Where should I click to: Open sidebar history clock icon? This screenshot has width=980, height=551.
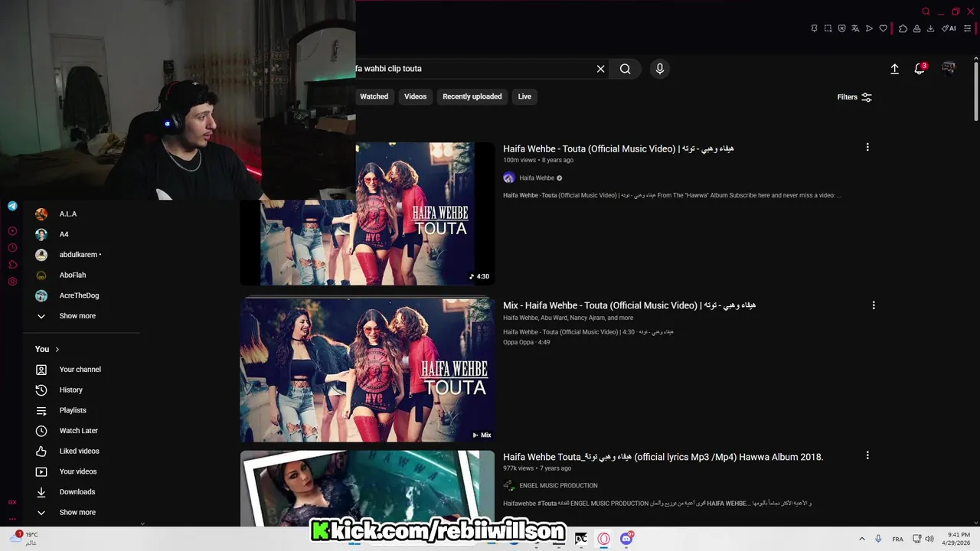coord(12,248)
